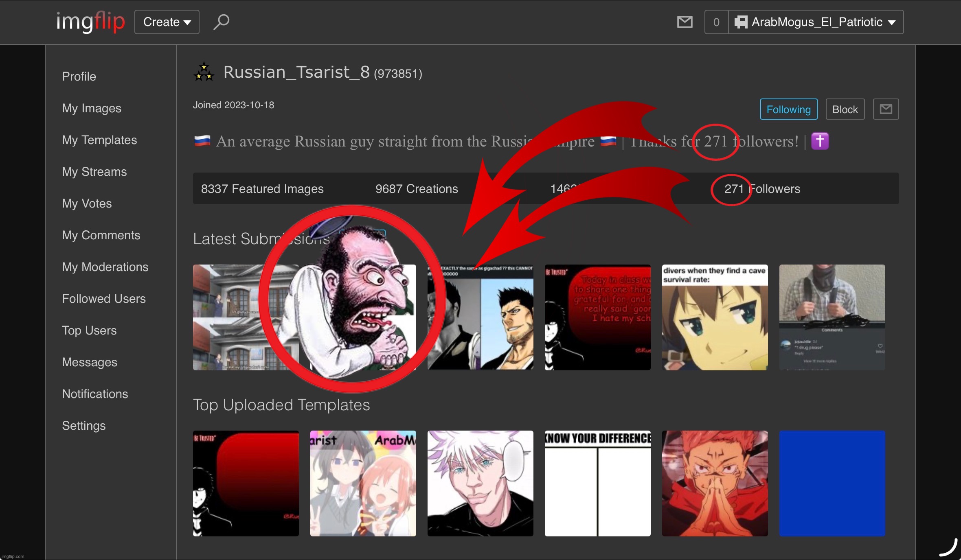Viewport: 961px width, 560px height.
Task: Click the user avatar icon beside ArabMogus_El_Patriotic
Action: pos(741,22)
